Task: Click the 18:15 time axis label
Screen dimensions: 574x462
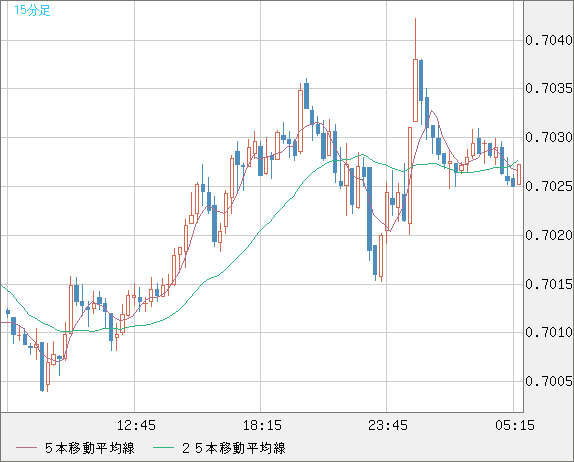Action: pyautogui.click(x=262, y=425)
